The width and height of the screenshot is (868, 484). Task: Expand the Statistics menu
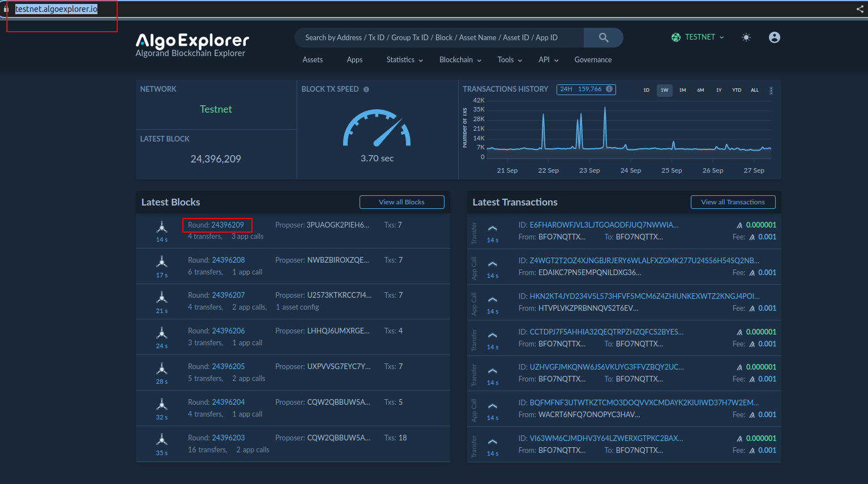coord(404,60)
